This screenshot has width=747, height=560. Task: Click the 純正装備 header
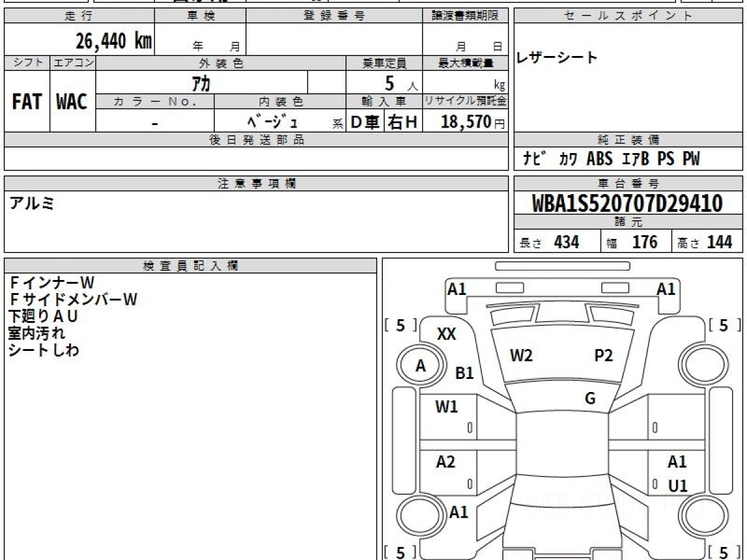click(629, 140)
